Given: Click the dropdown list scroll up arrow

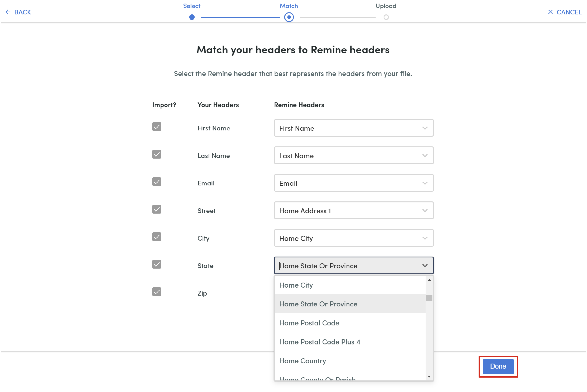Looking at the screenshot, I should [429, 280].
